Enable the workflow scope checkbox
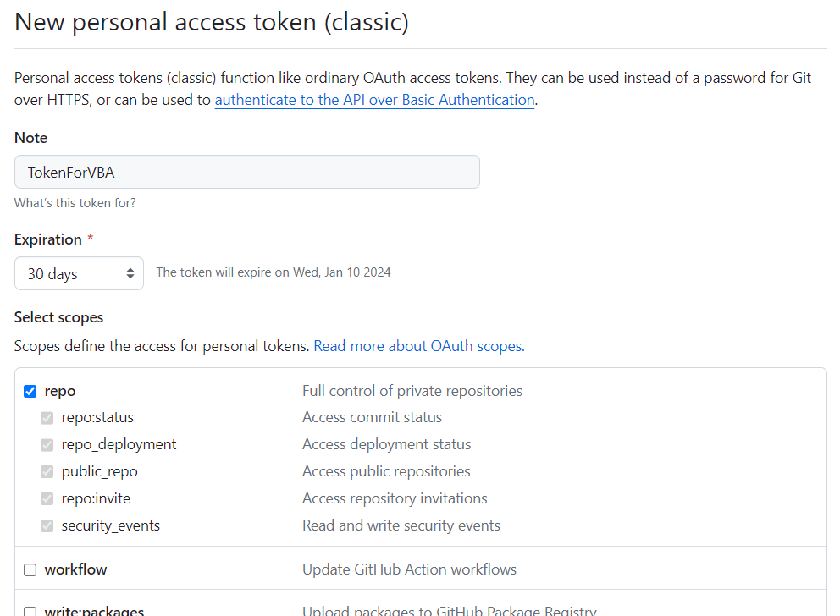 point(30,569)
